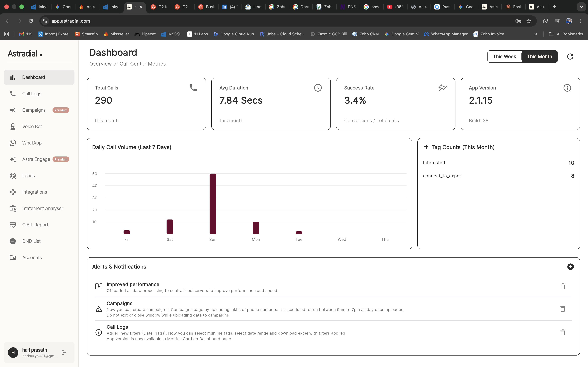This screenshot has height=367, width=588.
Task: Bookmark this page with the star icon
Action: coord(529,21)
